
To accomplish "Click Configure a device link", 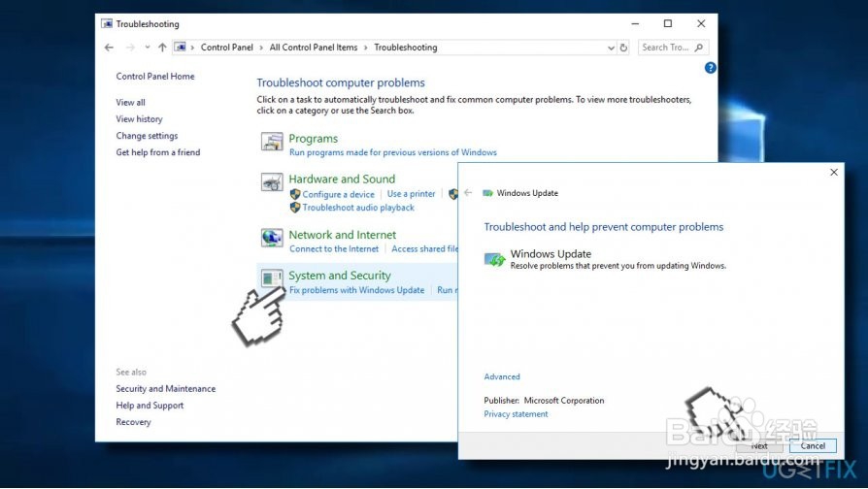I will click(x=338, y=194).
